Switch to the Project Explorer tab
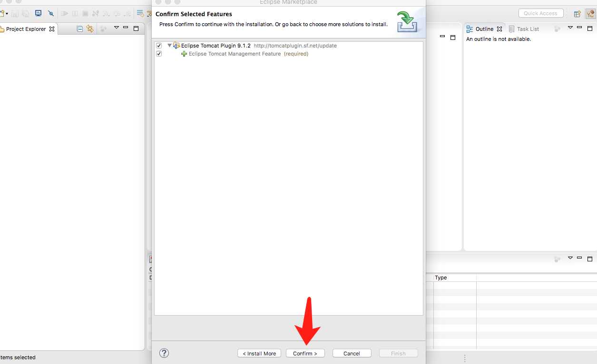Image resolution: width=597 pixels, height=364 pixels. (26, 29)
